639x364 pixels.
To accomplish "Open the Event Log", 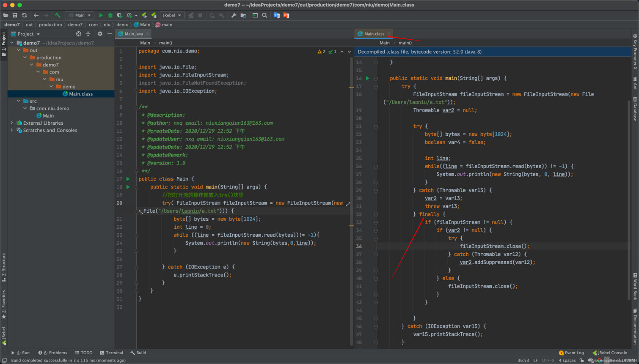I will [x=571, y=353].
